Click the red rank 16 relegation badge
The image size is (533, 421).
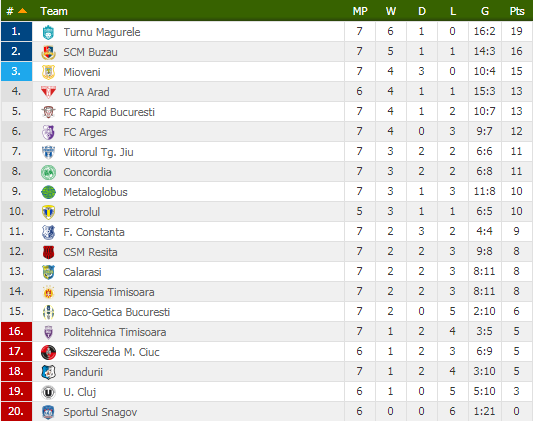click(x=17, y=331)
